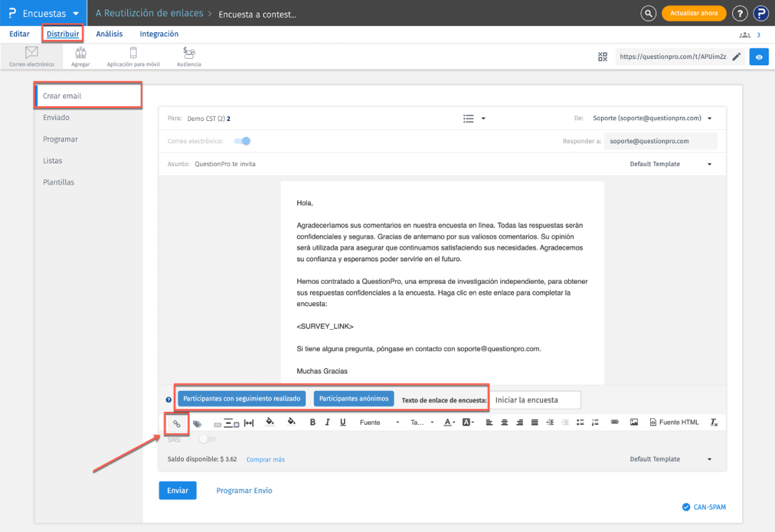
Task: Click the blue help icon beside participant buttons
Action: pos(169,400)
